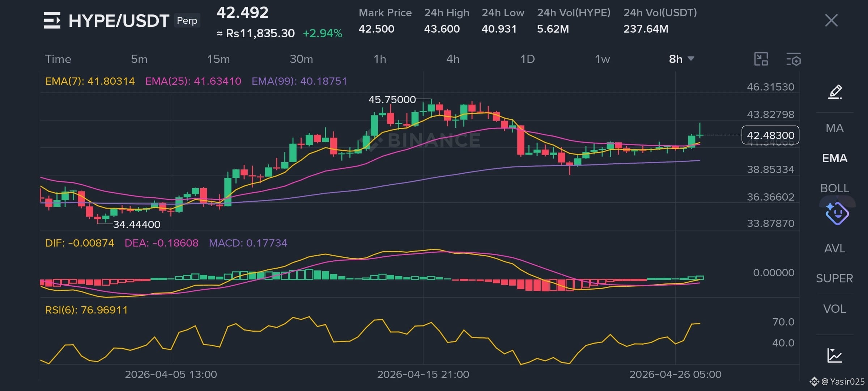
Task: Click the Mark Price value 42.500
Action: (376, 29)
